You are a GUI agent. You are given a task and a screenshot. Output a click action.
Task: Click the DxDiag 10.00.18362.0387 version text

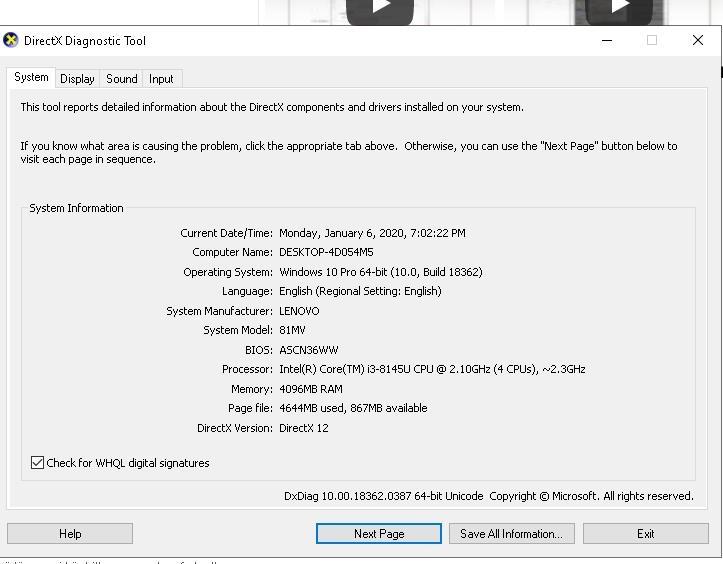click(x=384, y=496)
